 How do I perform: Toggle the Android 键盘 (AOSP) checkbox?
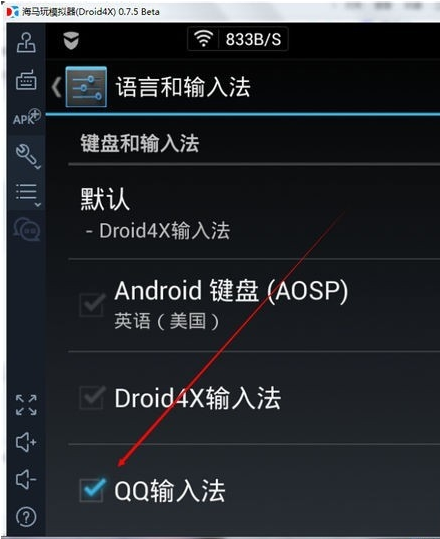(x=92, y=305)
